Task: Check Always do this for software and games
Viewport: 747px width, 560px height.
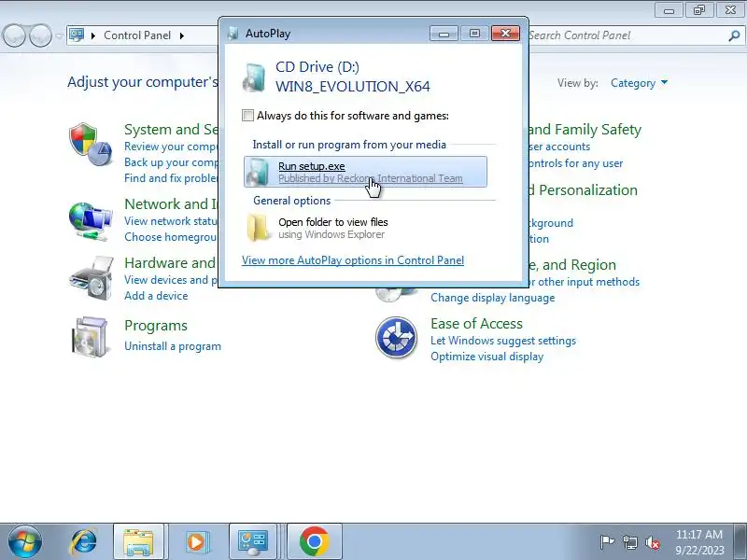Action: point(247,115)
